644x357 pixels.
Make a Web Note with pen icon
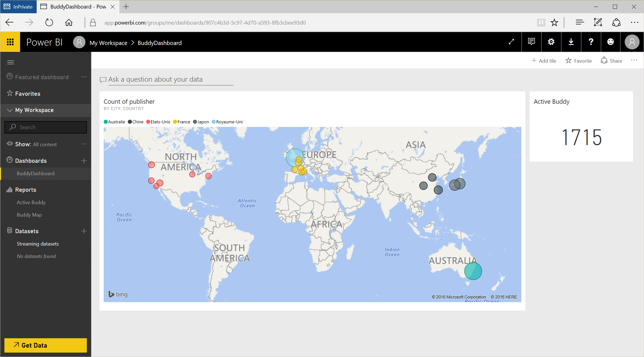(598, 22)
